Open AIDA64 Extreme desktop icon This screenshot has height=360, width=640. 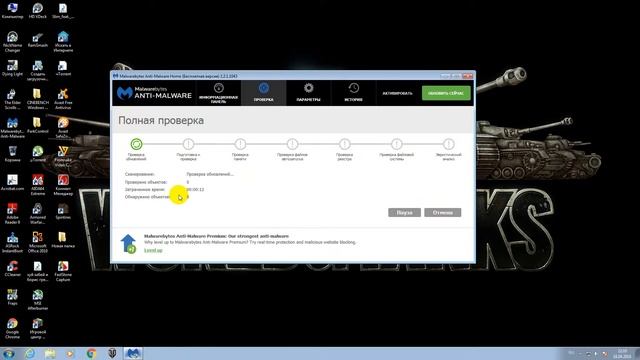tap(38, 185)
